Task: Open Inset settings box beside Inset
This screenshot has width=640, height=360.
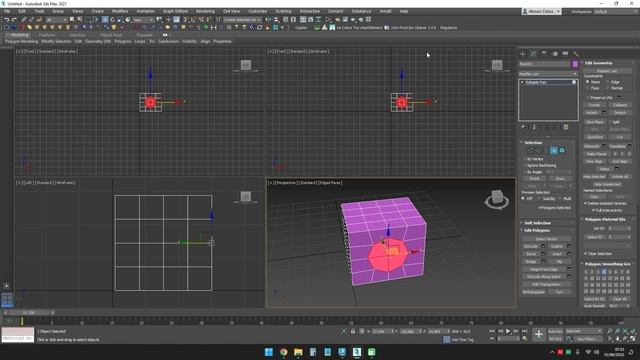Action: (x=569, y=254)
